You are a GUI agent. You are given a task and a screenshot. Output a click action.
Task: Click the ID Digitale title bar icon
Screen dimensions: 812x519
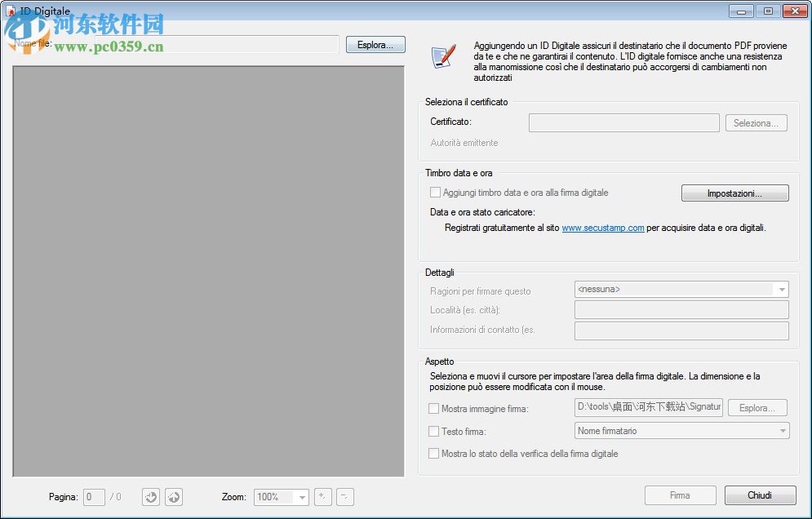(11, 11)
